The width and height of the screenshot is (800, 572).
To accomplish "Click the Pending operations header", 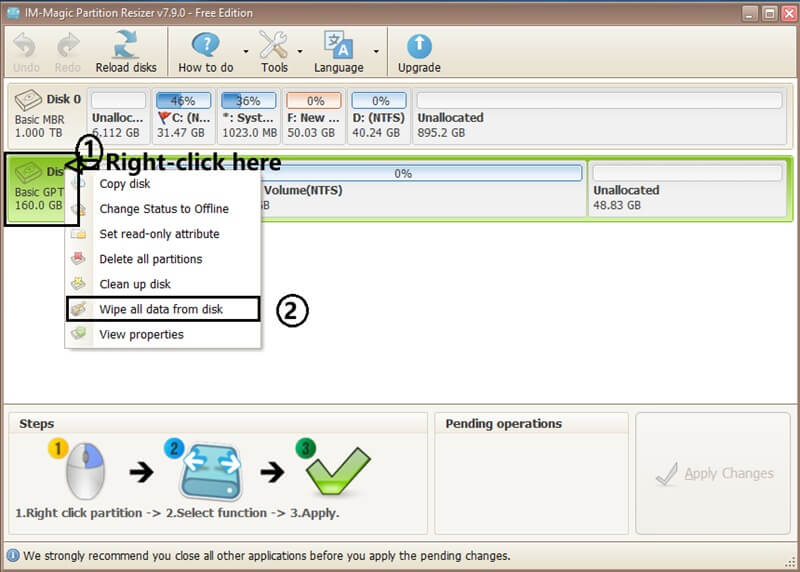I will (503, 424).
